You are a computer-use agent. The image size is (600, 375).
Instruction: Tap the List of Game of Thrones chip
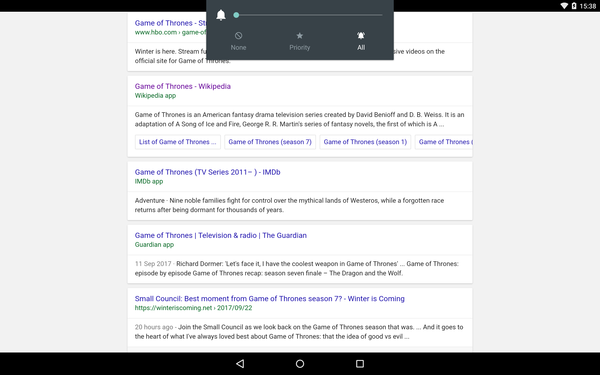click(x=178, y=142)
